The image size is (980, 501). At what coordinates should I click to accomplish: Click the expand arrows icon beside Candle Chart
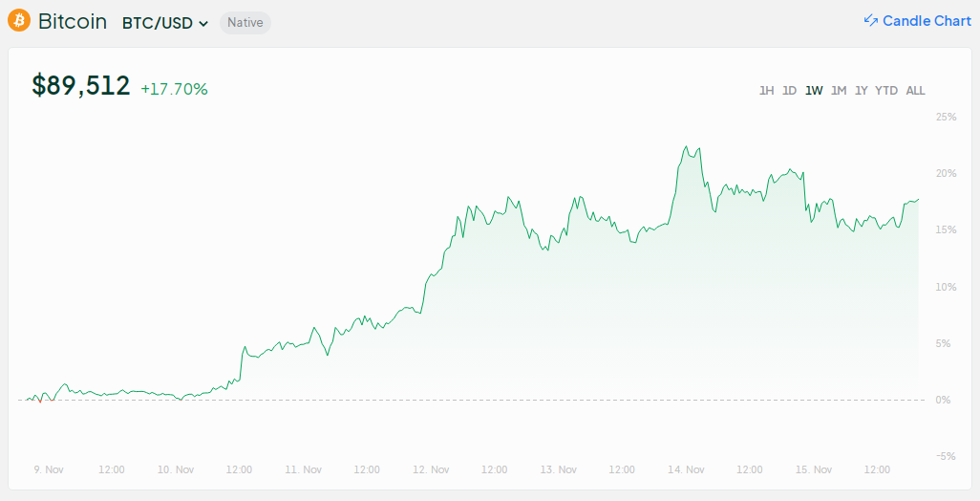pos(870,21)
